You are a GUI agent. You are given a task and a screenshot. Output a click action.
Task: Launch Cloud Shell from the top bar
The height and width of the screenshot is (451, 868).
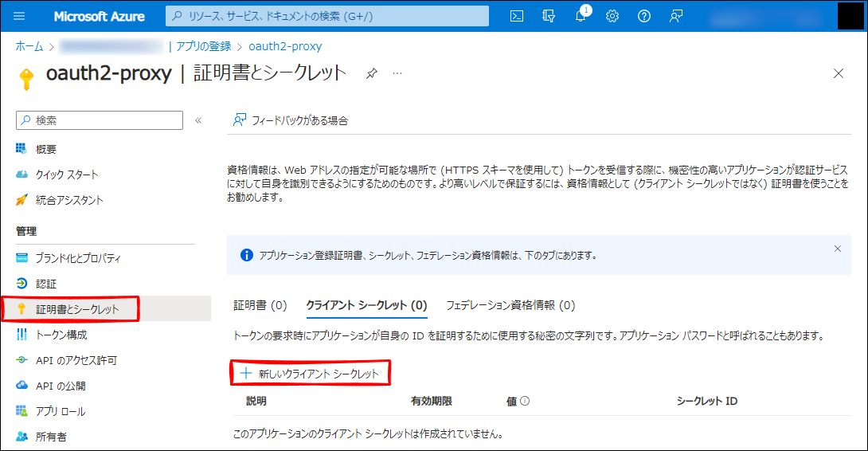coord(517,16)
